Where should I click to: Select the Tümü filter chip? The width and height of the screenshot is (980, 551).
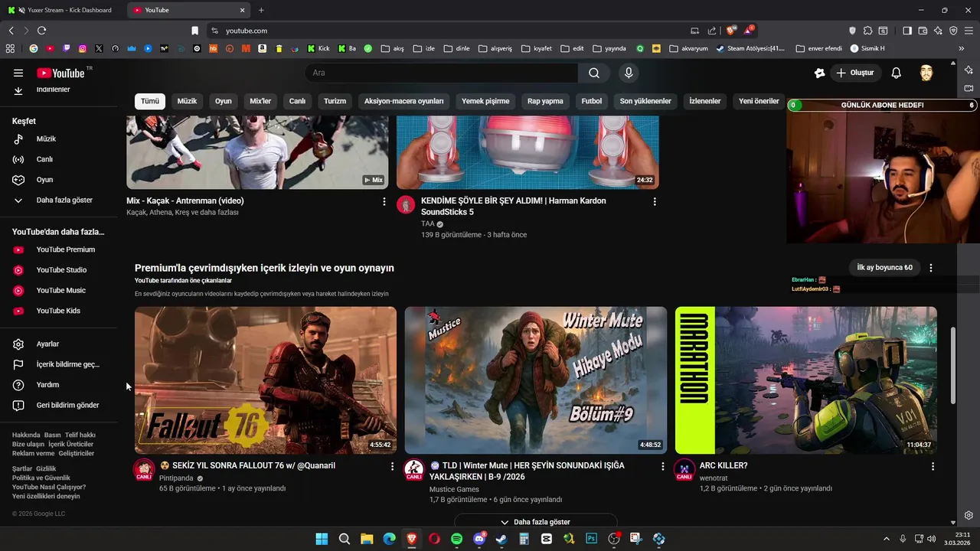150,101
